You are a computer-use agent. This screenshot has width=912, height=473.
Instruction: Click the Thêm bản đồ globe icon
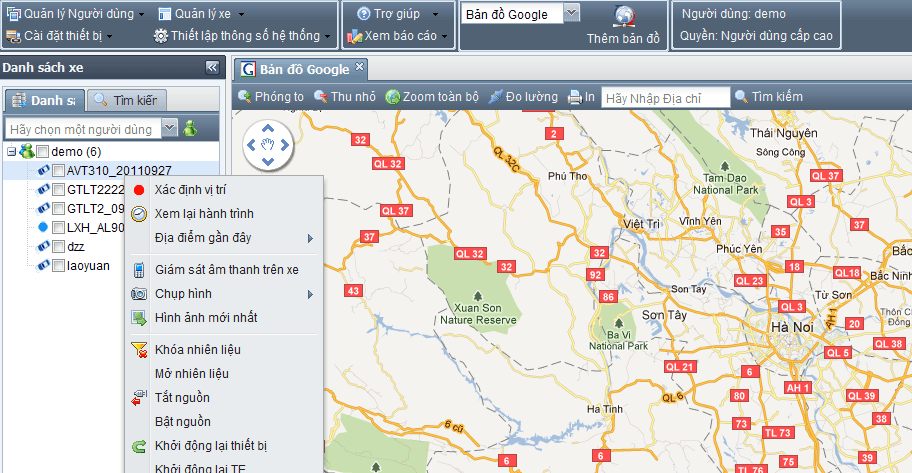[624, 16]
